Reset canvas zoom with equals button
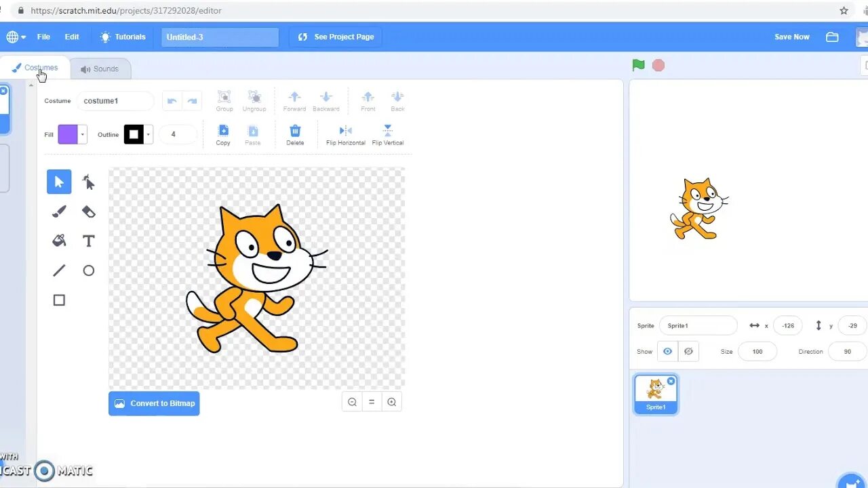Viewport: 868px width, 488px height. (372, 402)
